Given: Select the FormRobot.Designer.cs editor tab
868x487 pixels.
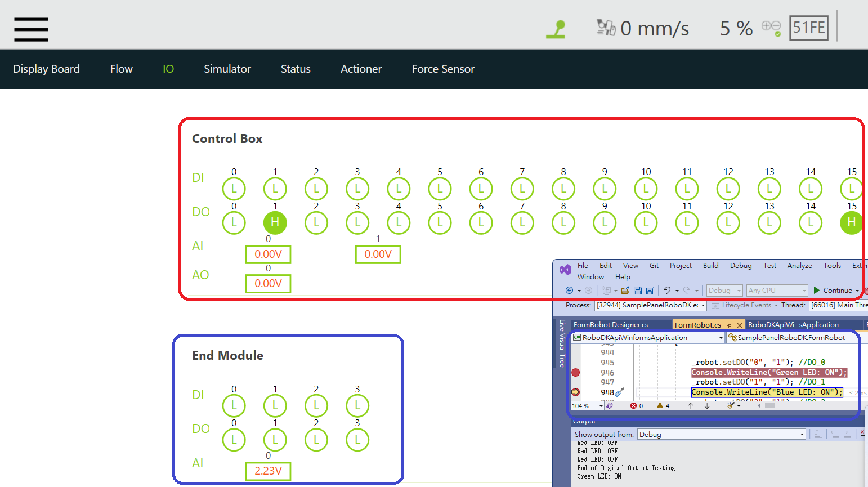Looking at the screenshot, I should tap(610, 325).
